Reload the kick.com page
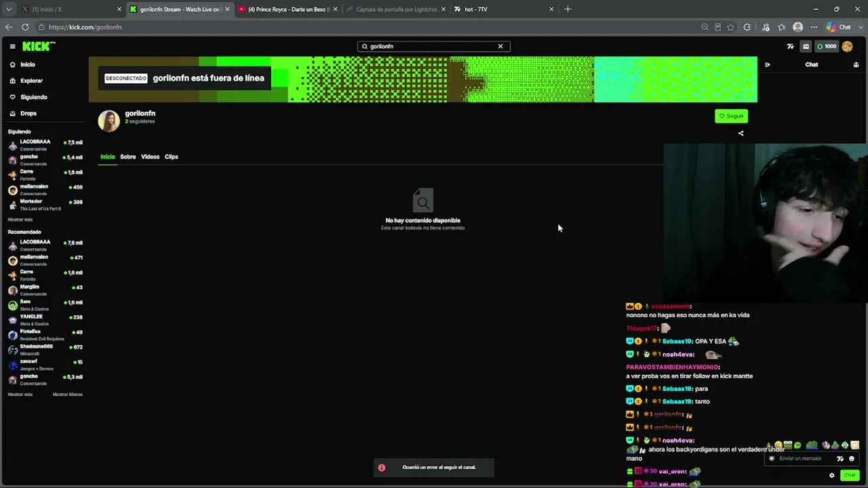Image resolution: width=868 pixels, height=488 pixels. [25, 27]
